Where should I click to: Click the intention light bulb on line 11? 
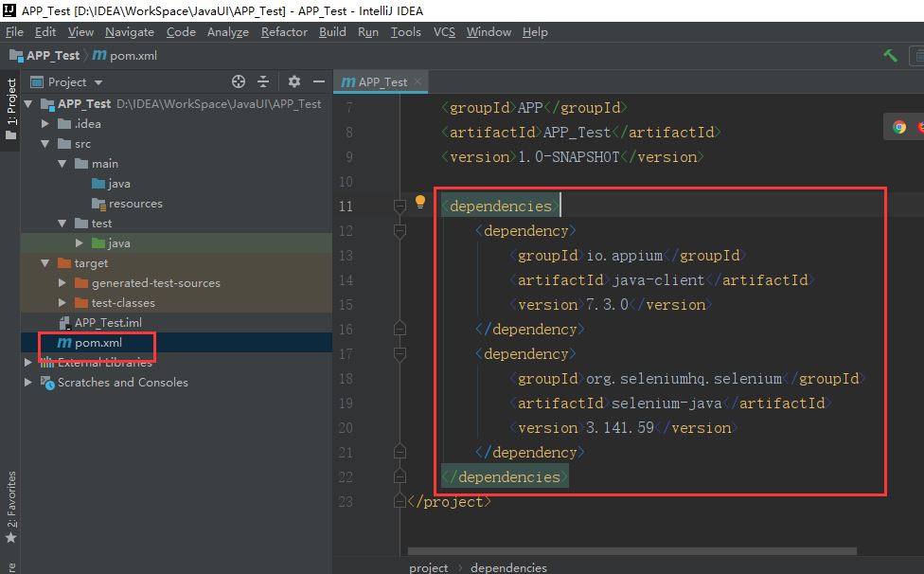pos(420,202)
